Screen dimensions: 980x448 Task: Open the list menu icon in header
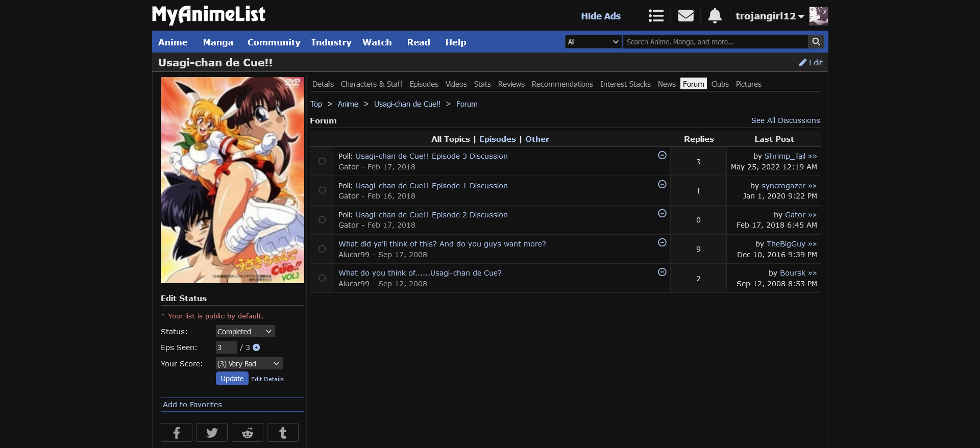point(656,16)
